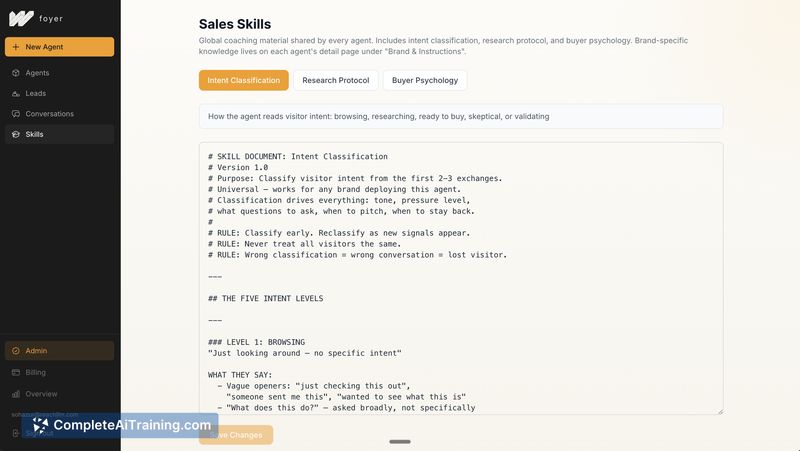Click the Leads icon in sidebar
800x451 pixels.
pos(16,93)
